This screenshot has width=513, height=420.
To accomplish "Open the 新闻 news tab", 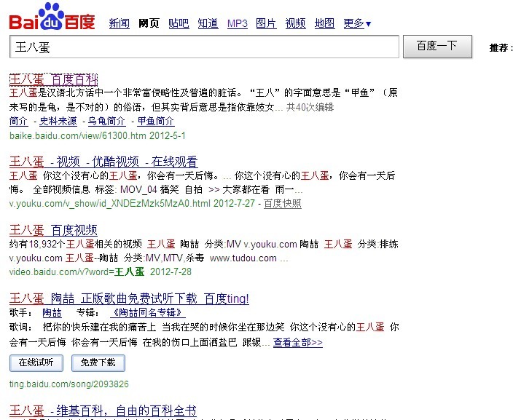I will point(119,23).
